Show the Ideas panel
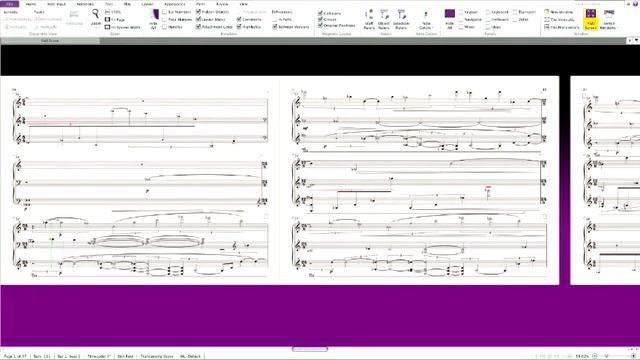 493,27
